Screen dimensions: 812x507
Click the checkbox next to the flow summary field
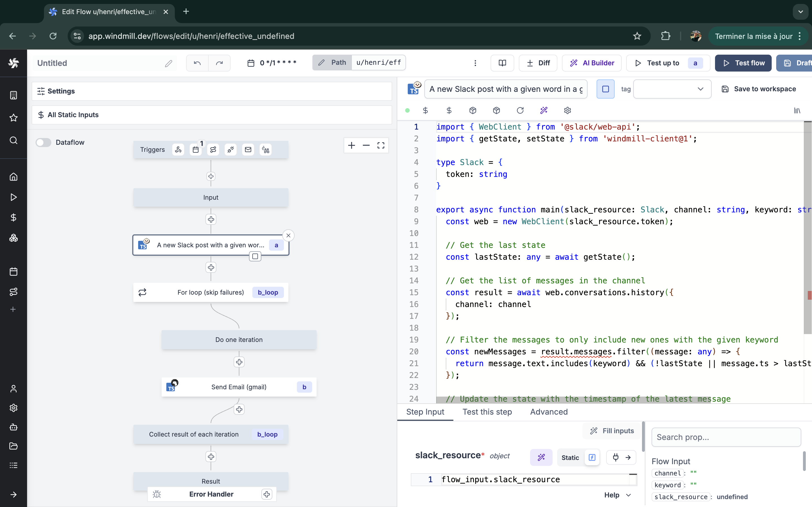[605, 89]
